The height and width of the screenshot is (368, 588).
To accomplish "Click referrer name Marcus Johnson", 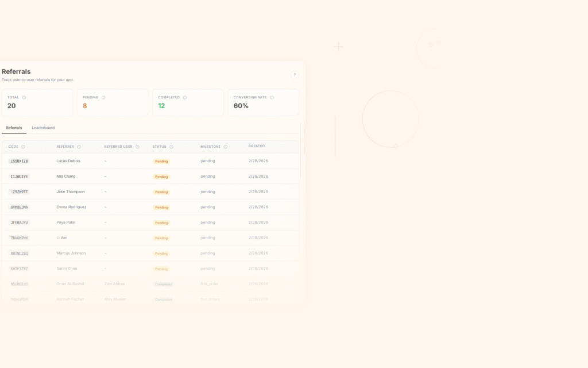I will pyautogui.click(x=71, y=253).
